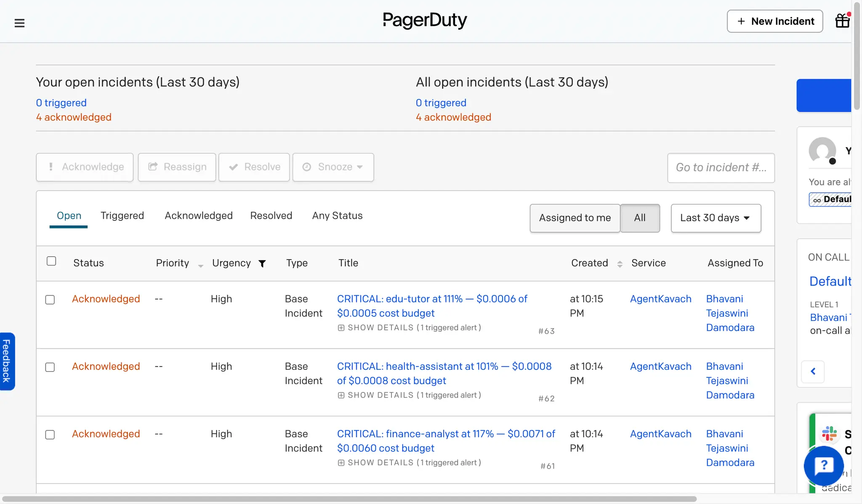Click the Reassign button

tap(177, 167)
